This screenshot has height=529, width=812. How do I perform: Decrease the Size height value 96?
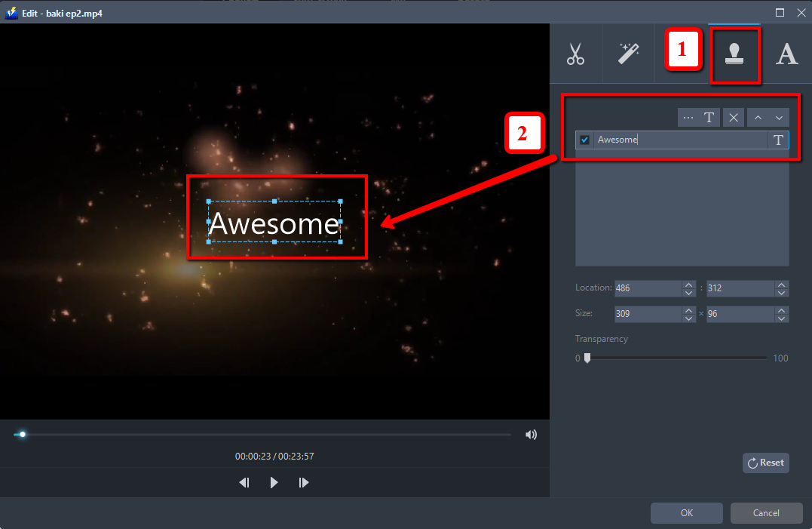[782, 318]
